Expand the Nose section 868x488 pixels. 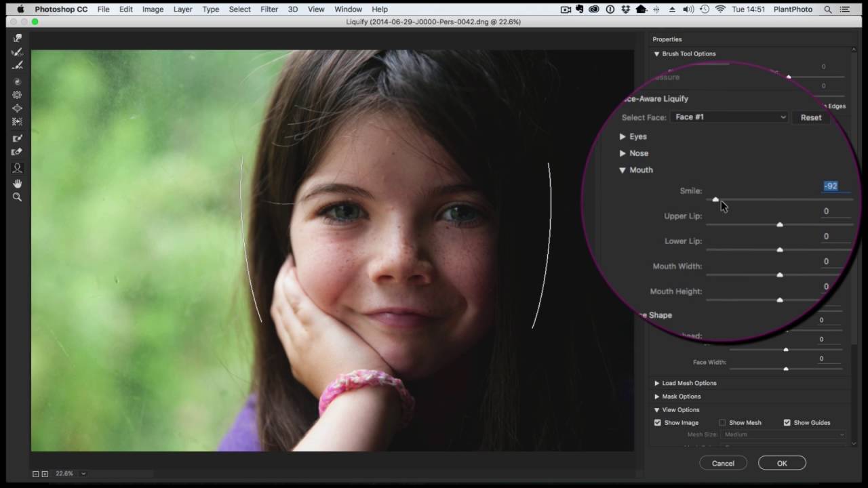[623, 153]
